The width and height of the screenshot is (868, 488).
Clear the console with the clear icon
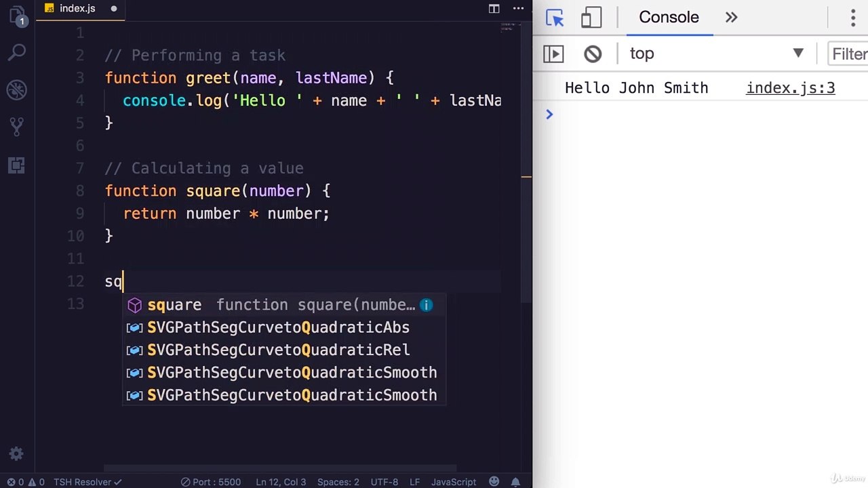coord(593,54)
